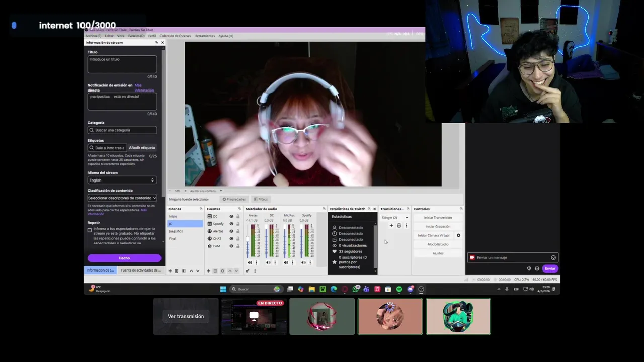Open Clasificación de contenido descriptors dropdown
The image size is (644, 362).
[x=122, y=198]
